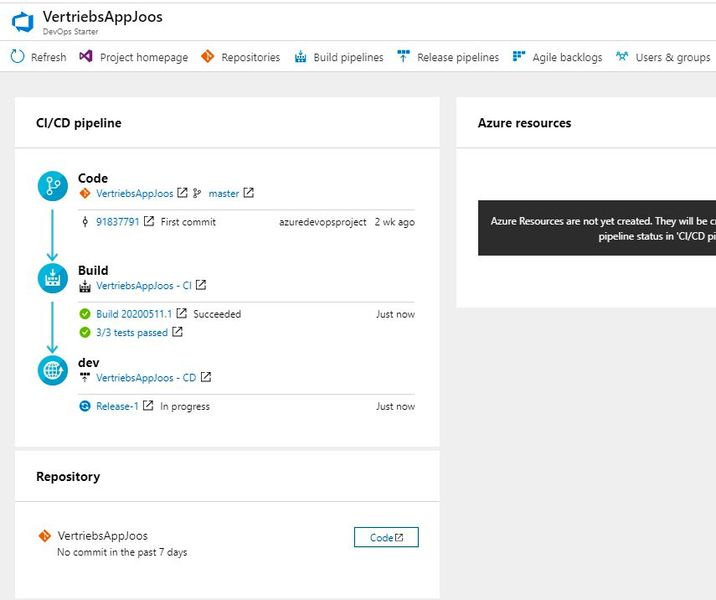Open Release pipelines from toolbar

pos(458,57)
